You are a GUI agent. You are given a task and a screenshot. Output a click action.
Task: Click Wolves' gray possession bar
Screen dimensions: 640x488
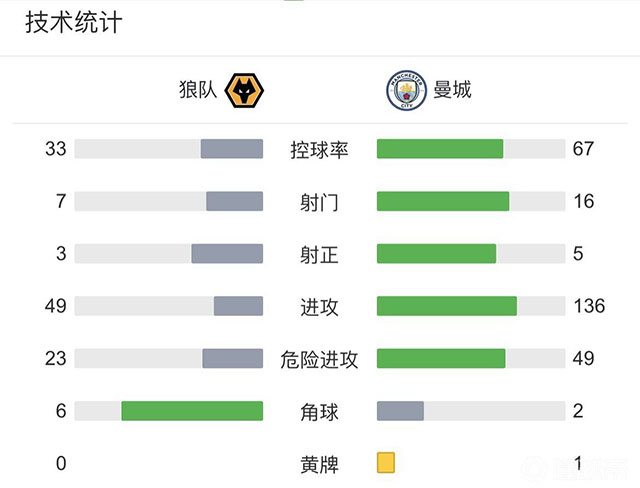pyautogui.click(x=231, y=149)
